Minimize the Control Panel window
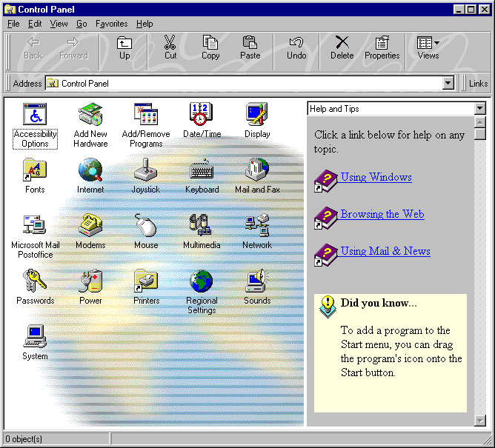This screenshot has height=448, width=495. [x=459, y=10]
